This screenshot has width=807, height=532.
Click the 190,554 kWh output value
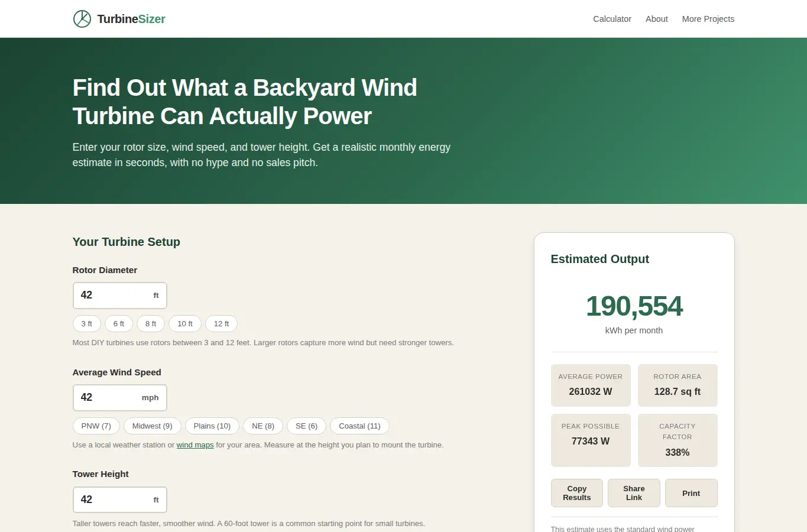[634, 306]
